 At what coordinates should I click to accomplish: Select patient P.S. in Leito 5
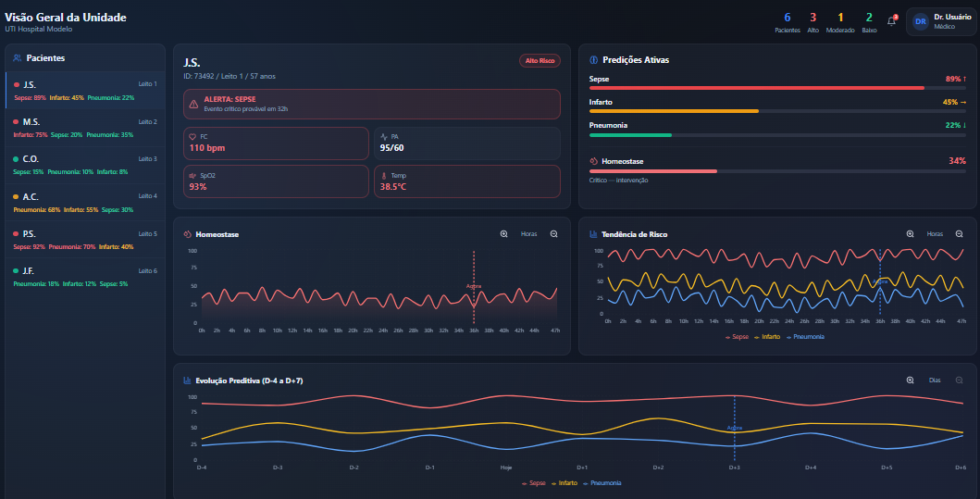tap(86, 239)
